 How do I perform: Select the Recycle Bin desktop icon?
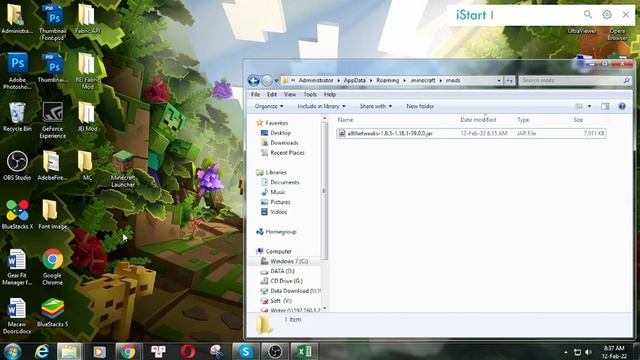17,116
